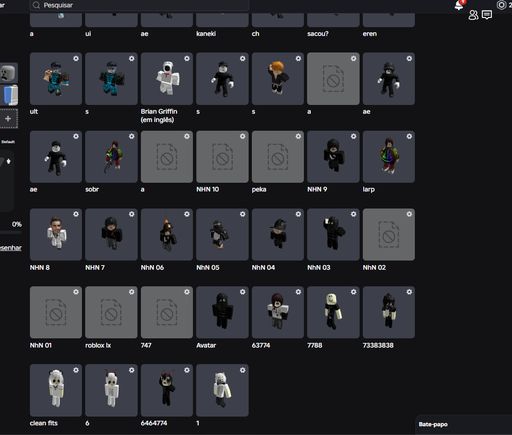512x435 pixels.
Task: Select the NHN 9 outfit thumbnail
Action: pyautogui.click(x=333, y=157)
